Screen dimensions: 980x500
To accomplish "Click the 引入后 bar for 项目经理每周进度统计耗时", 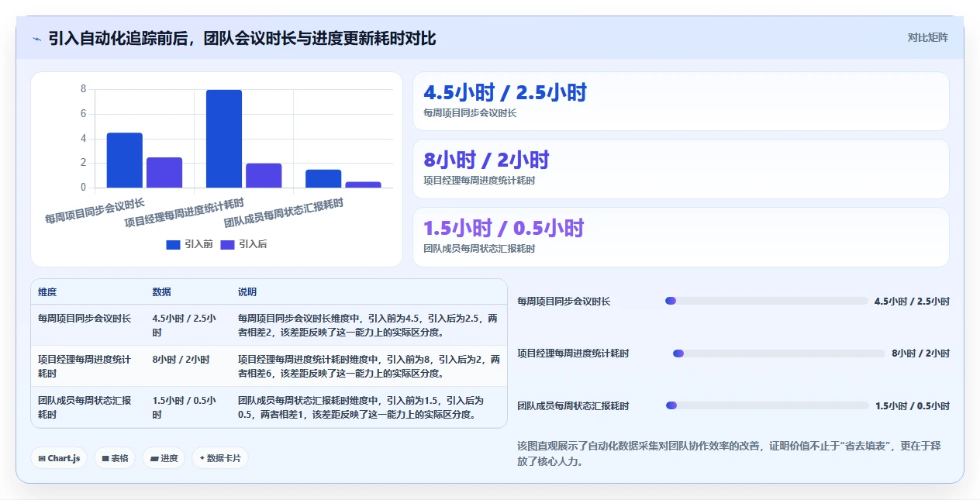I will tap(264, 175).
